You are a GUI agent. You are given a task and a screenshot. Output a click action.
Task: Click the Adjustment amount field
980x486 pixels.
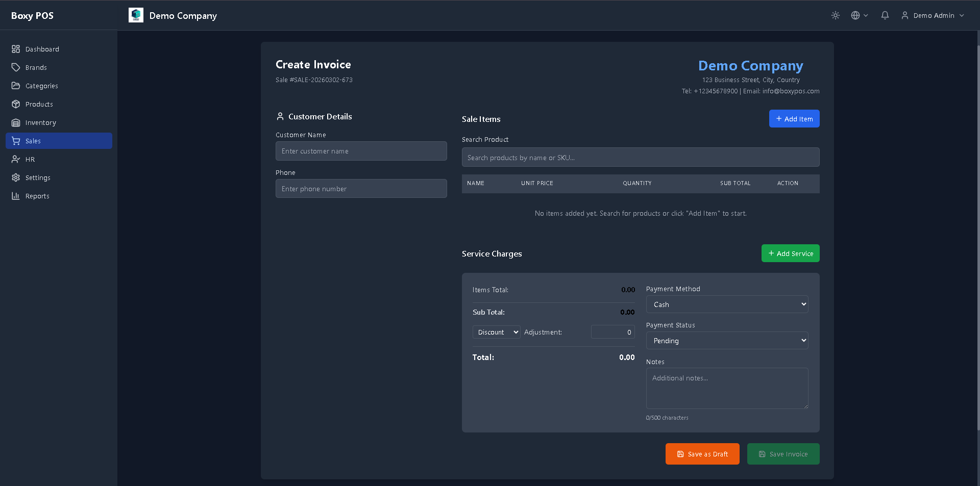click(613, 332)
